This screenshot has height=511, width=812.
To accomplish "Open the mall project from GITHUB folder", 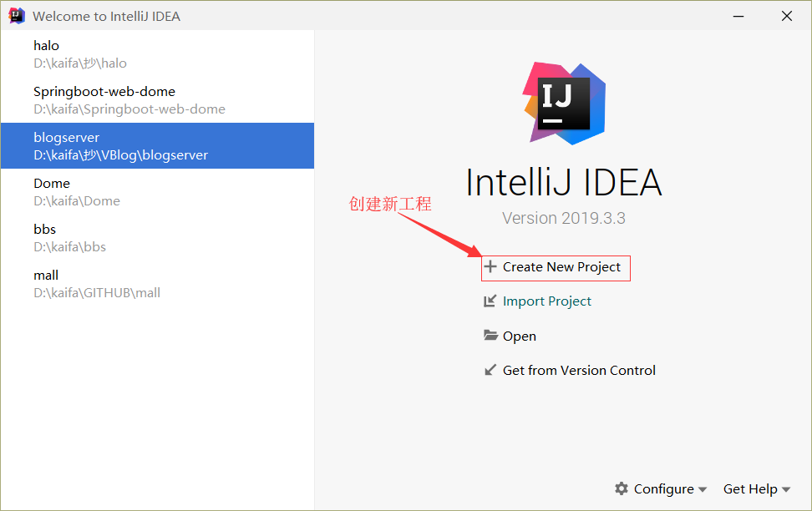I will pos(157,283).
